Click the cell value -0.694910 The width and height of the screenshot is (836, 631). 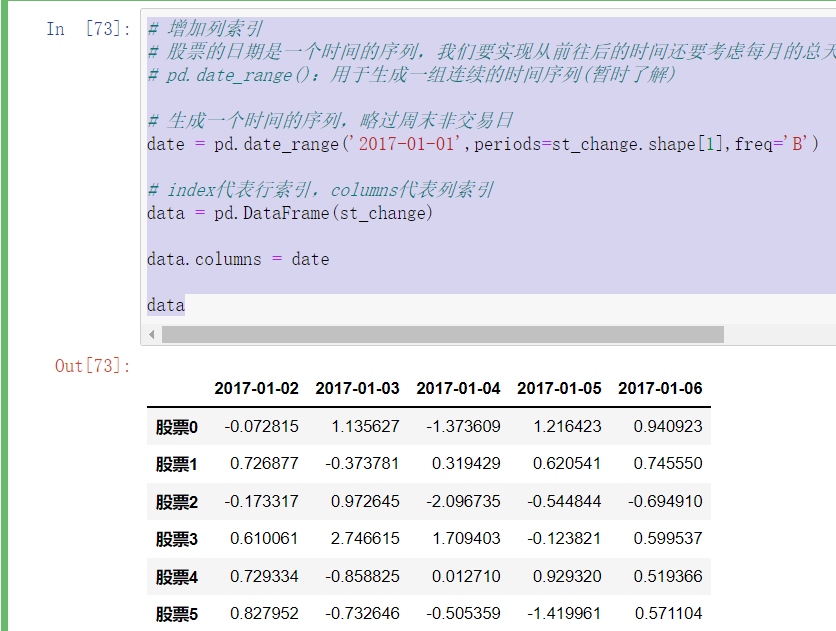(665, 501)
